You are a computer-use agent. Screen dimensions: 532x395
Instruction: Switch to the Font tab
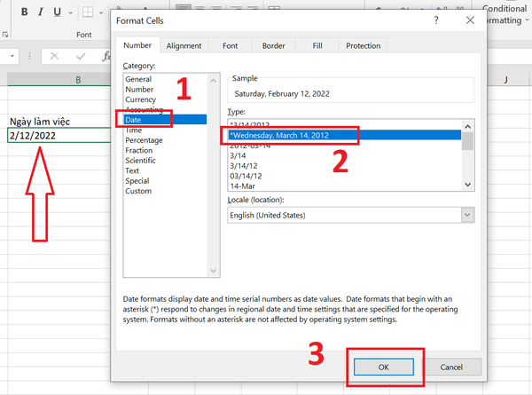(x=230, y=46)
